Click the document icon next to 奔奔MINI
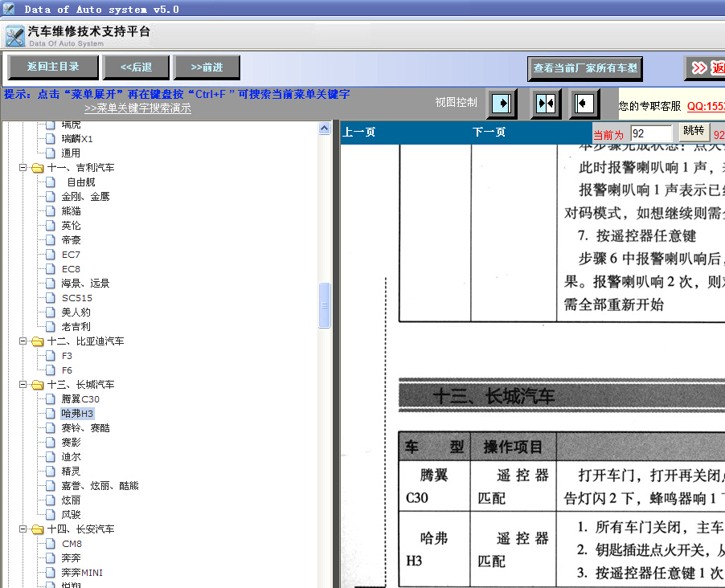The image size is (725, 588). [x=51, y=573]
